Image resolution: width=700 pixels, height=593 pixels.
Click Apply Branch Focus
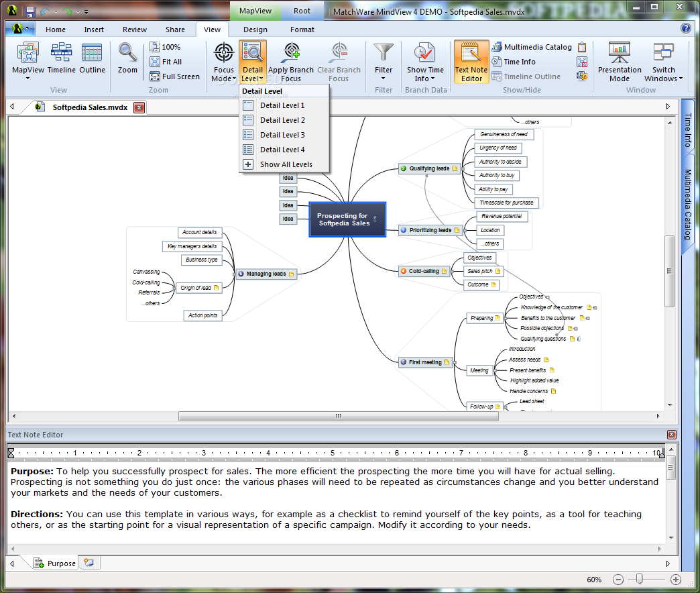pos(290,62)
